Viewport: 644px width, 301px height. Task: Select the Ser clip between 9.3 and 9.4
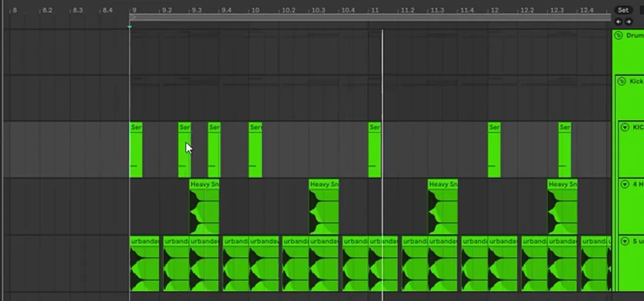(x=214, y=150)
